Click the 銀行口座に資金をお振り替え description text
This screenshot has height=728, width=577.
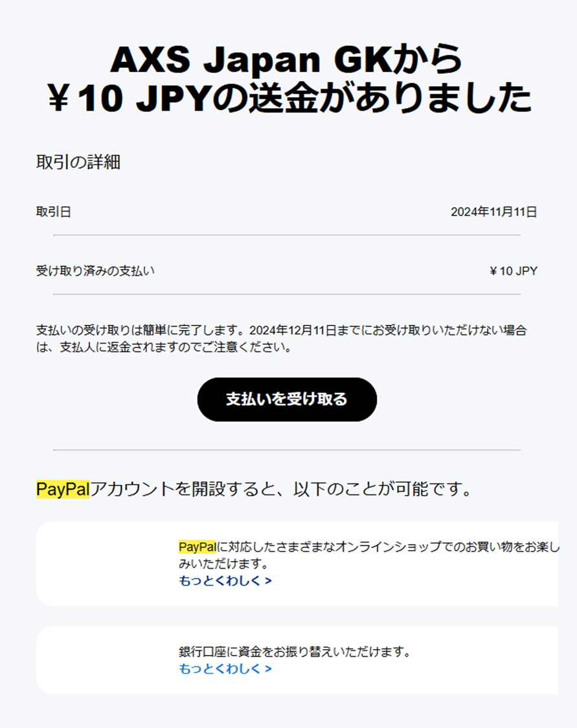click(295, 652)
